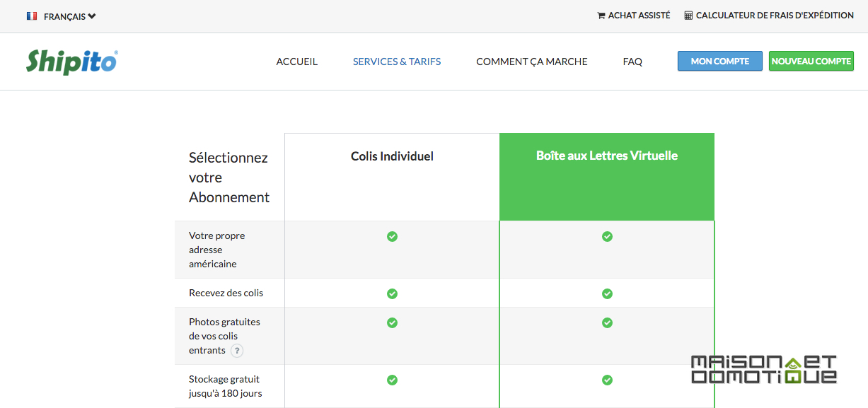868x408 pixels.
Task: Open COMMENT ÇA MARCHE menu item
Action: pos(532,62)
